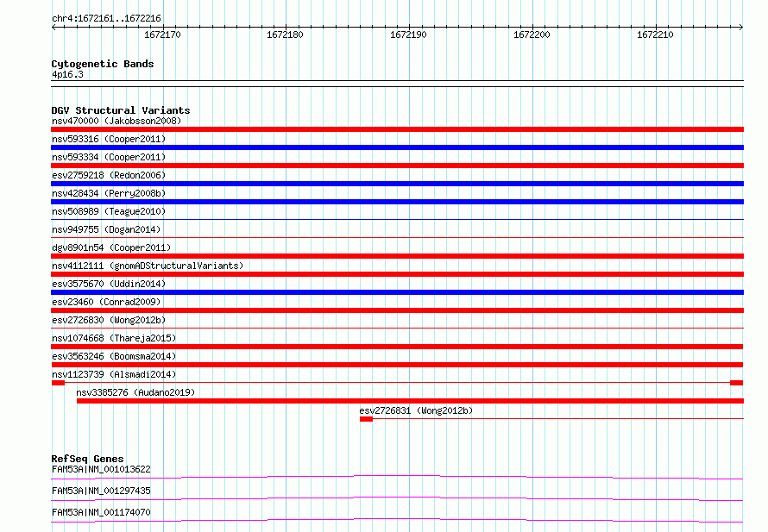Click the red bar under dgv8901n54
This screenshot has height=532, width=768.
(397, 256)
